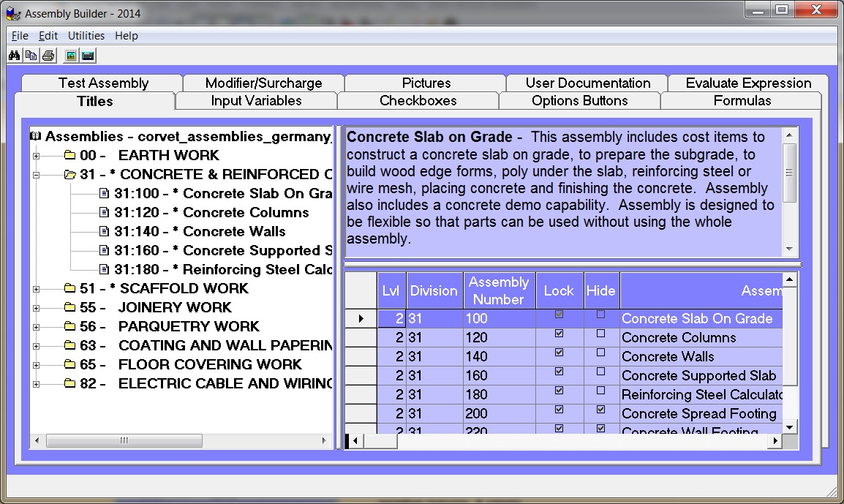Image resolution: width=844 pixels, height=504 pixels.
Task: Click the picture toolbar icon
Action: 71,56
